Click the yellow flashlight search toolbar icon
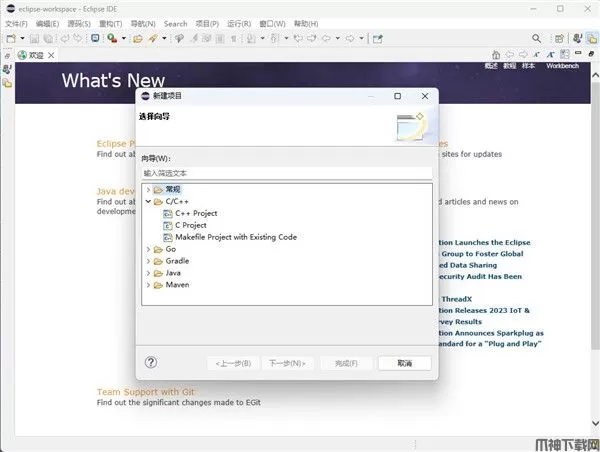The height and width of the screenshot is (452, 600). click(153, 38)
